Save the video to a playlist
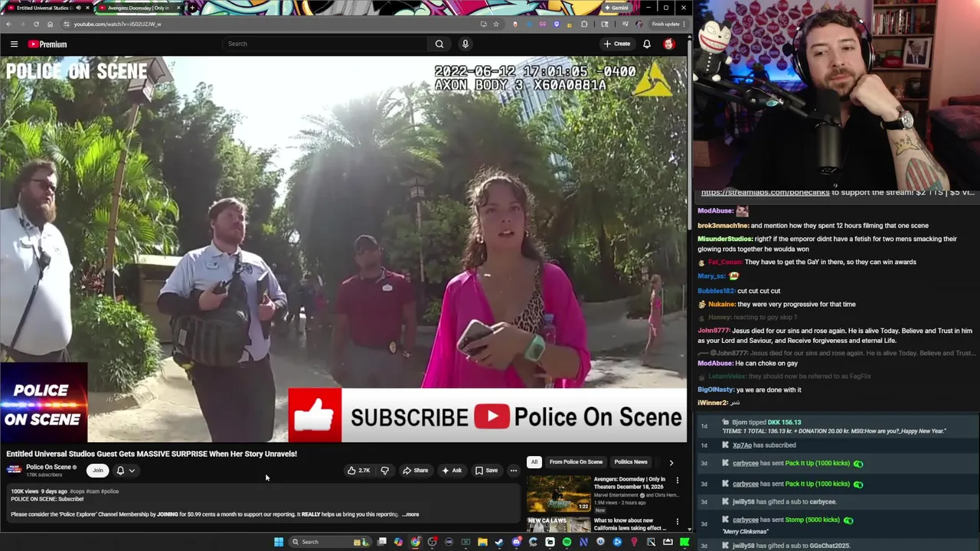 486,471
